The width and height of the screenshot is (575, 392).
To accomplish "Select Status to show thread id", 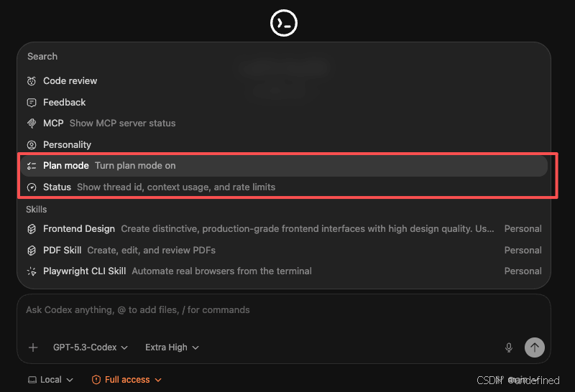I will point(284,187).
